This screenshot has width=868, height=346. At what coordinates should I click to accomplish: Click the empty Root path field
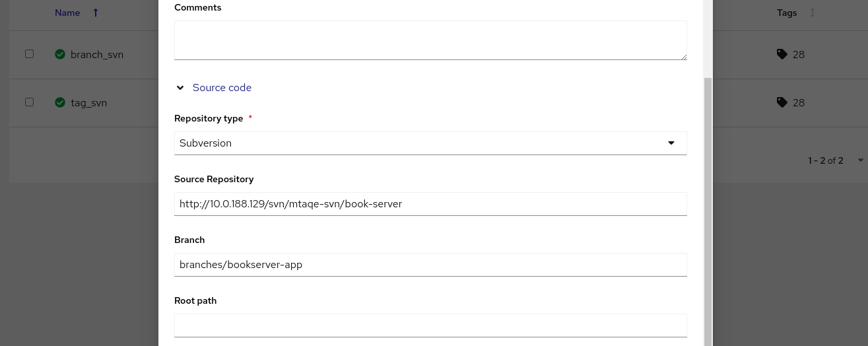(430, 326)
